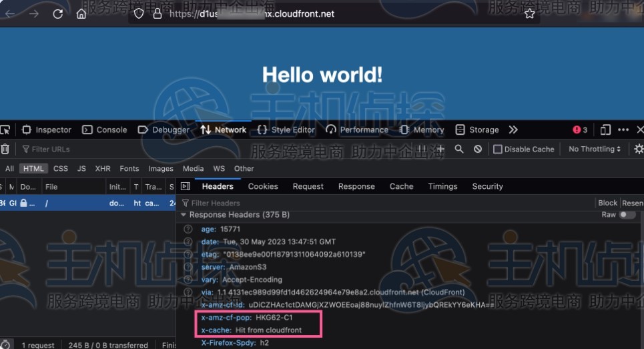Click the site security padlock icon
Viewport: 644px width, 349px height.
click(157, 14)
